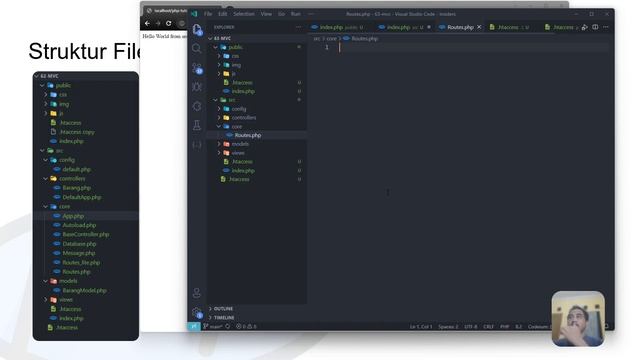Click the run file icon in editor toolbar

point(585,27)
